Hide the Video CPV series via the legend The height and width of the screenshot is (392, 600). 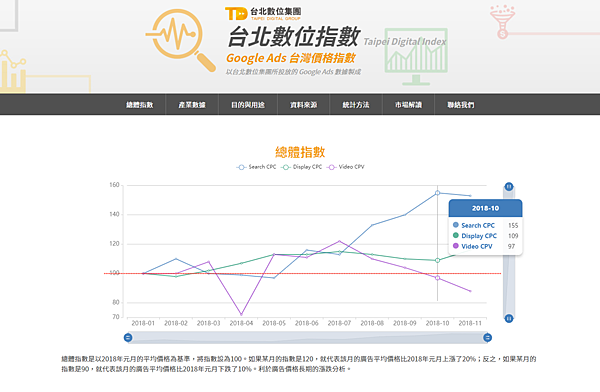click(346, 167)
